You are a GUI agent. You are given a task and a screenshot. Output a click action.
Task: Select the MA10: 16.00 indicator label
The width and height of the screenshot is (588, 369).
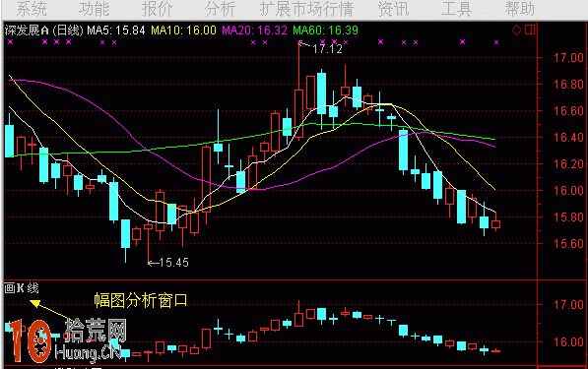pyautogui.click(x=184, y=31)
